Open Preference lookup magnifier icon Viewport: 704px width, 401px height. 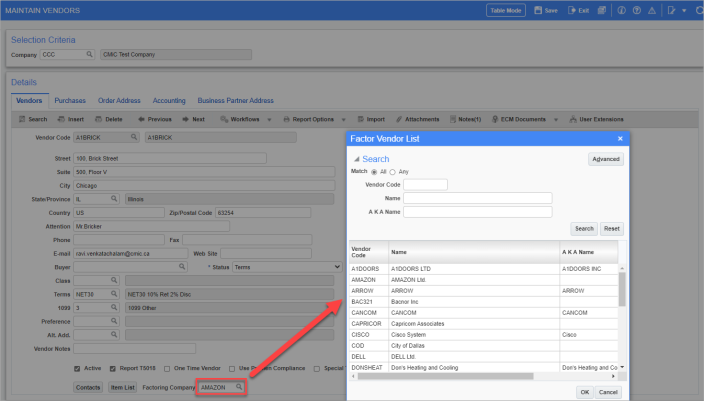114,321
